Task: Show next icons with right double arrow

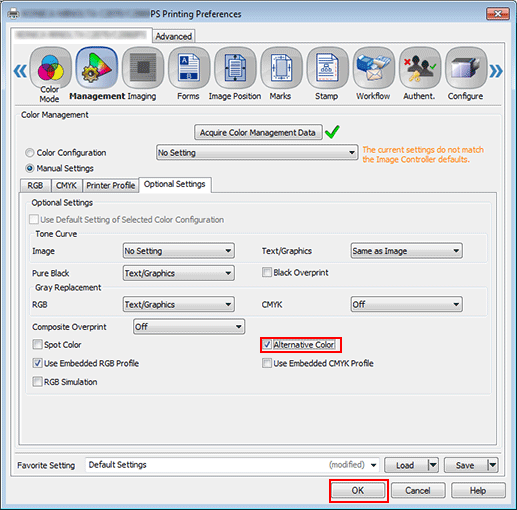Action: pyautogui.click(x=496, y=71)
